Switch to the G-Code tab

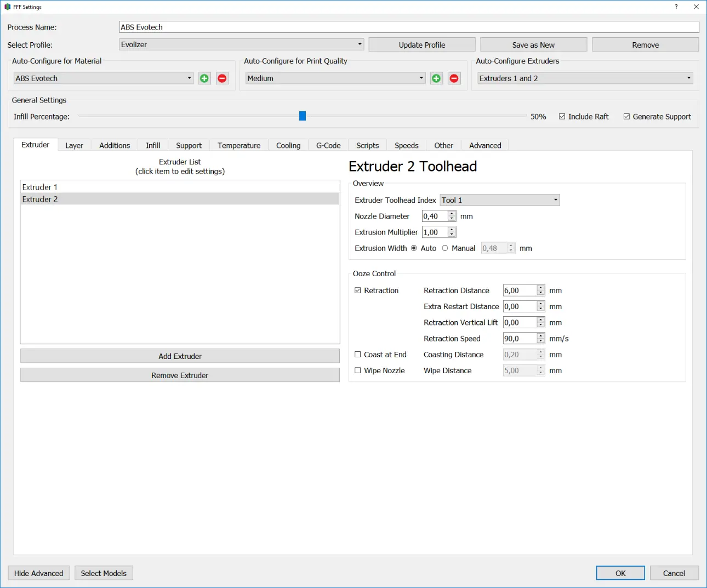pos(328,145)
